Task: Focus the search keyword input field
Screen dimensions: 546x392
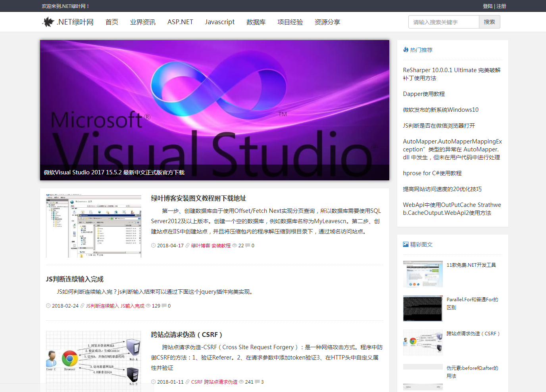Action: pyautogui.click(x=444, y=22)
